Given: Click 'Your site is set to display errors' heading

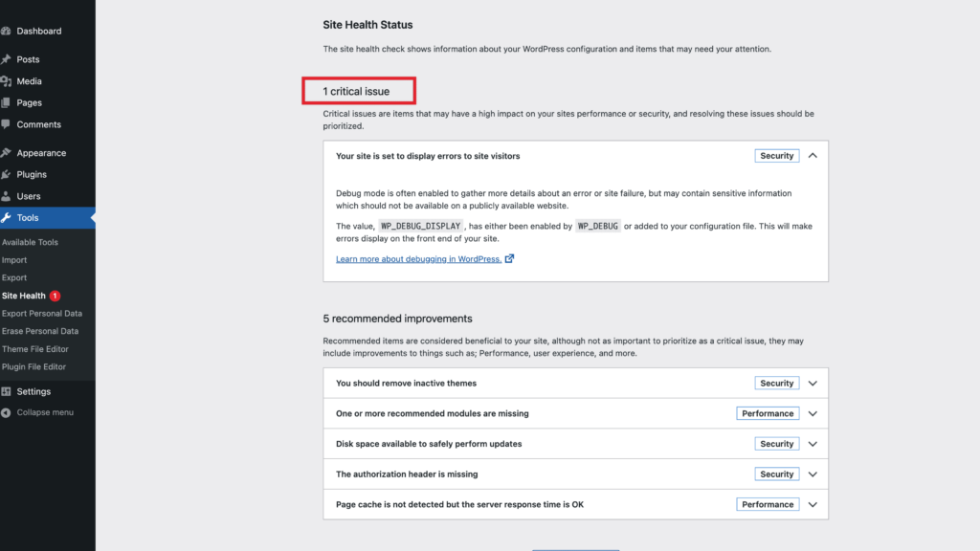Looking at the screenshot, I should pos(428,156).
